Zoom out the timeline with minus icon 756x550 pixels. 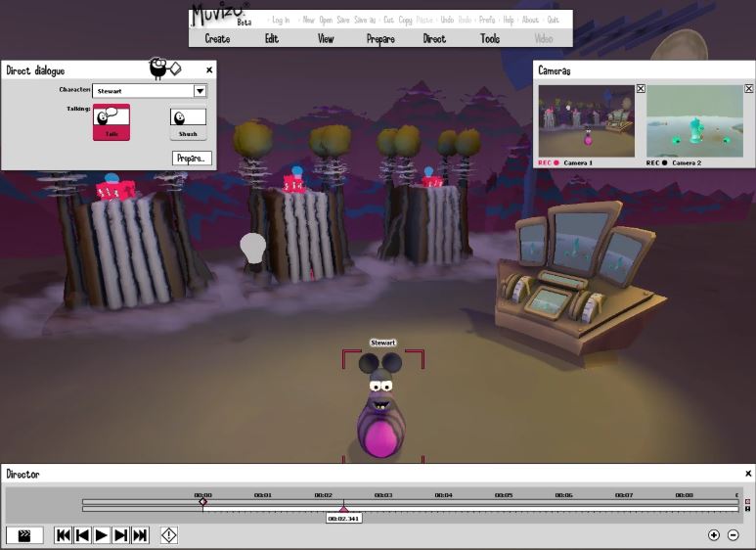(734, 535)
